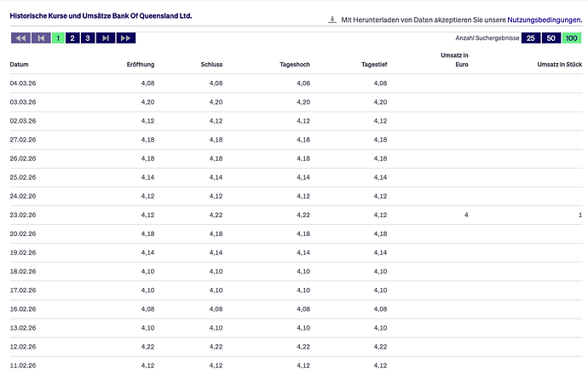Click Umsatz in Stück value 1 for 23.02.26
Screen dimensions: 588x374
point(580,215)
